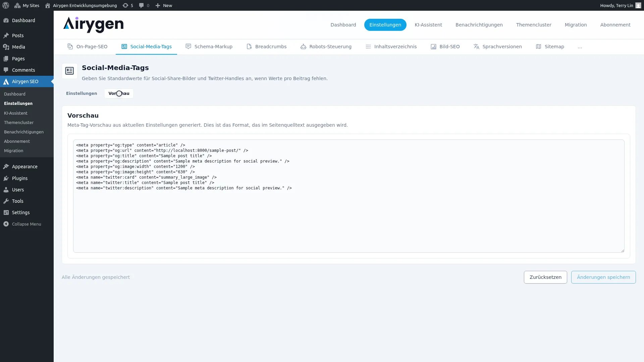Open Themencluster submenu item in sidebar
This screenshot has height=362, width=644.
coord(19,123)
